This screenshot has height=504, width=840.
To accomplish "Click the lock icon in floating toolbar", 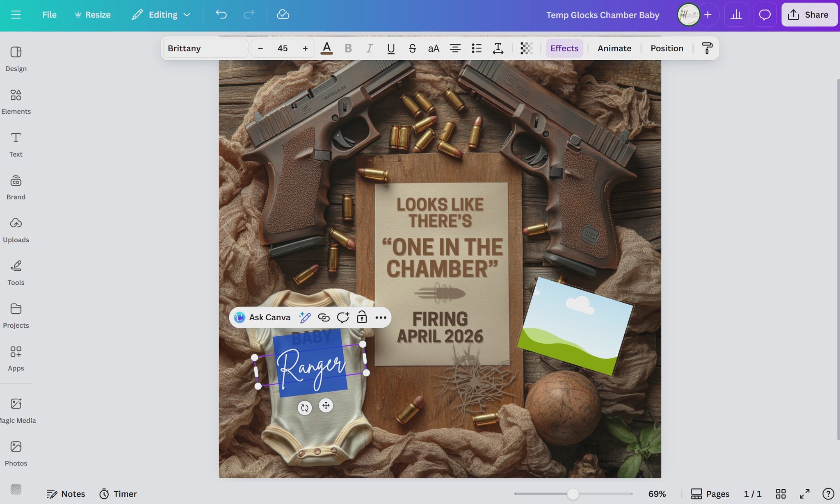I will point(361,317).
